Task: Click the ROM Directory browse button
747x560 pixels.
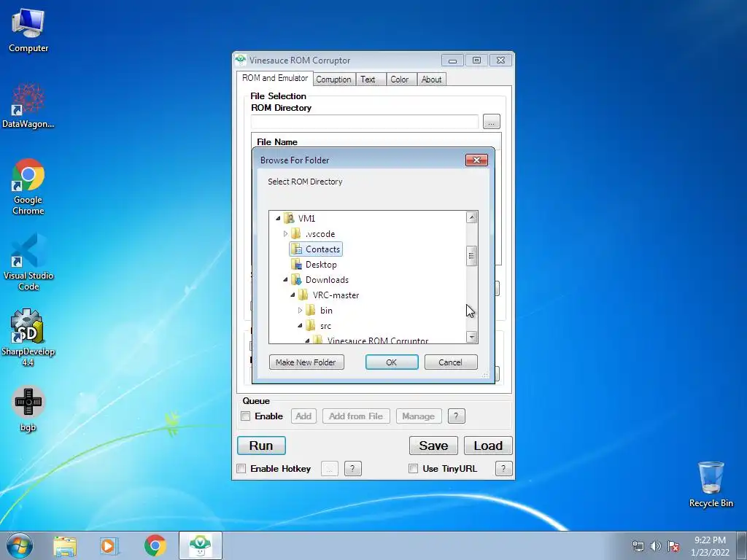Action: click(491, 122)
